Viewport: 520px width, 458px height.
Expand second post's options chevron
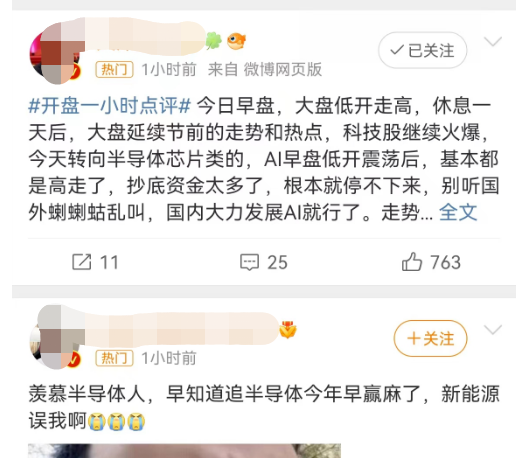pyautogui.click(x=493, y=330)
